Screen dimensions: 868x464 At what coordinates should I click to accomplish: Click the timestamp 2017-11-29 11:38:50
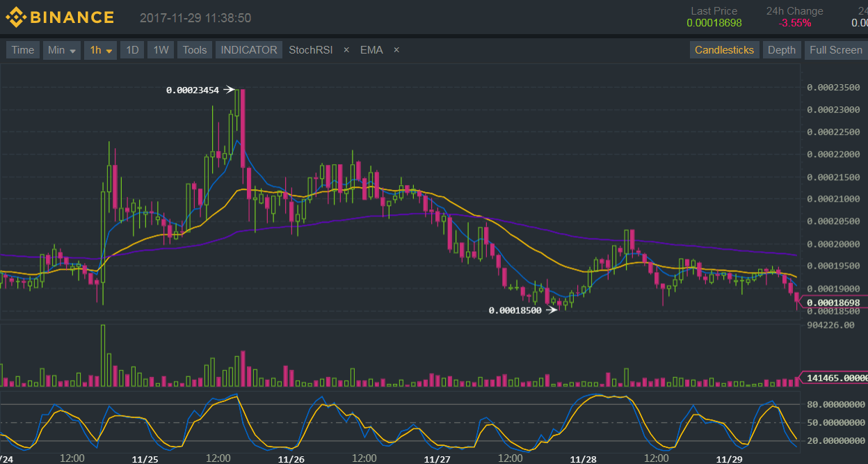(x=195, y=18)
